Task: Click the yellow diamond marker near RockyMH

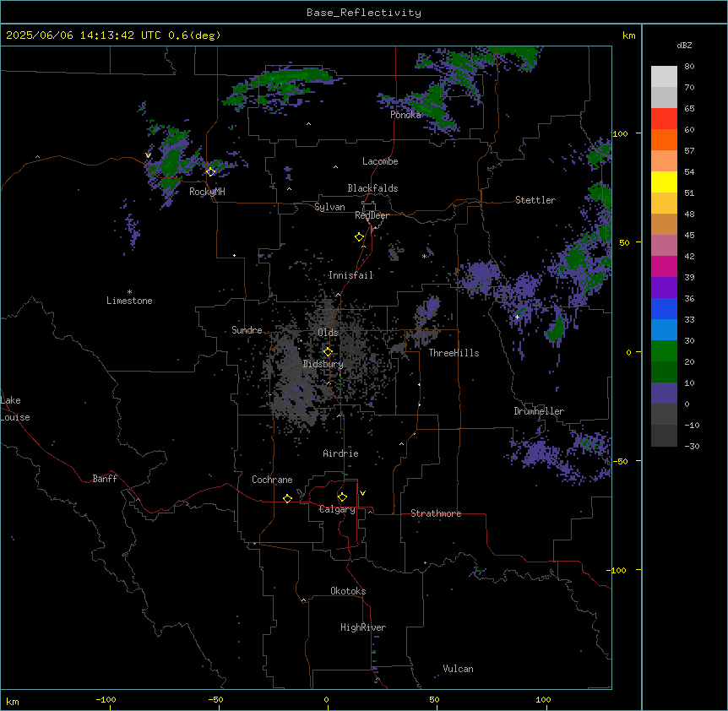Action: [211, 171]
